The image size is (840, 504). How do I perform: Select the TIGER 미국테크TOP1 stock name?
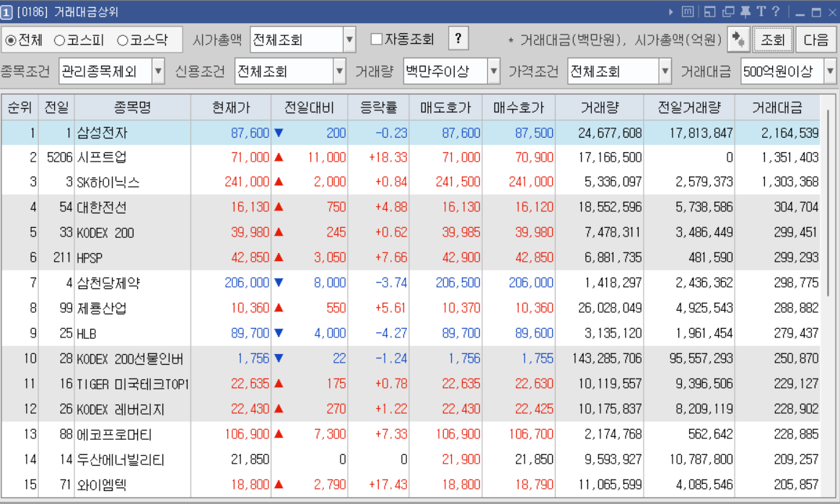(133, 384)
